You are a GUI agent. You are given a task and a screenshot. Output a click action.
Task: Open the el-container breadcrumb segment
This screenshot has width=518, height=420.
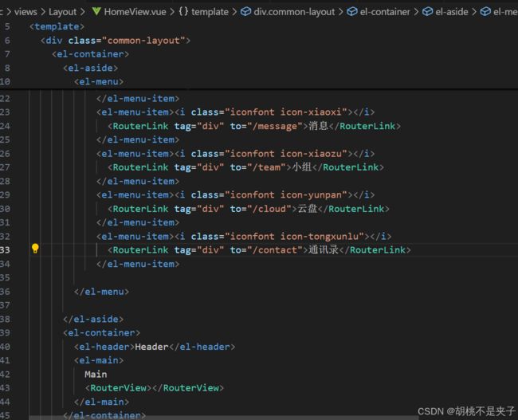click(x=385, y=12)
